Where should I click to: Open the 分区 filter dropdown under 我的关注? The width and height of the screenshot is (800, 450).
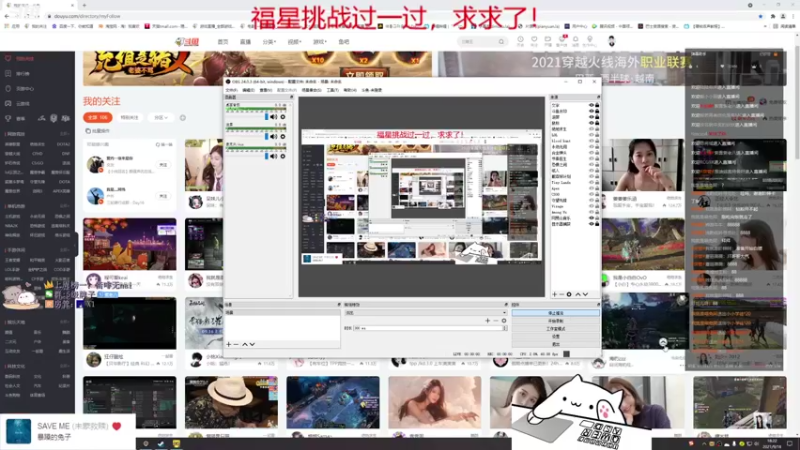tap(160, 118)
